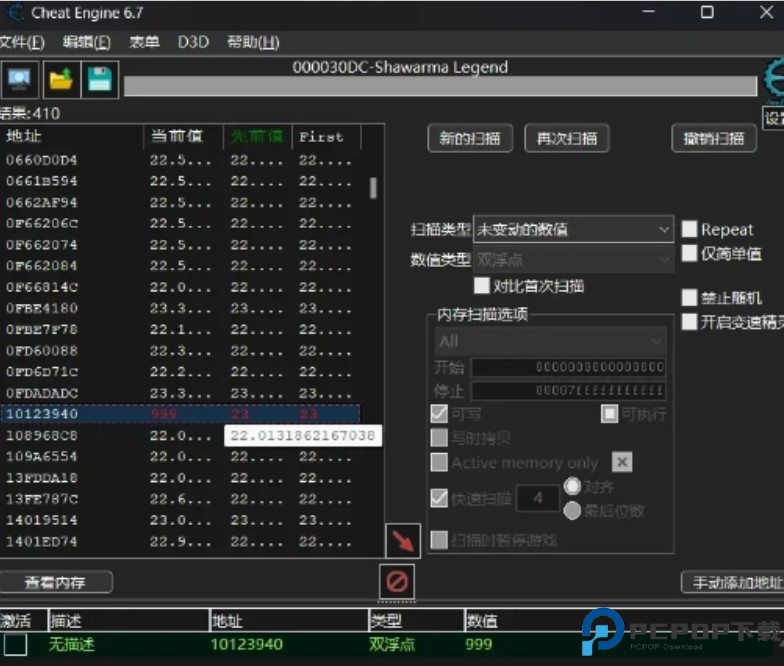Image resolution: width=784 pixels, height=666 pixels.
Task: Click the 当前值 column header
Action: [x=183, y=136]
